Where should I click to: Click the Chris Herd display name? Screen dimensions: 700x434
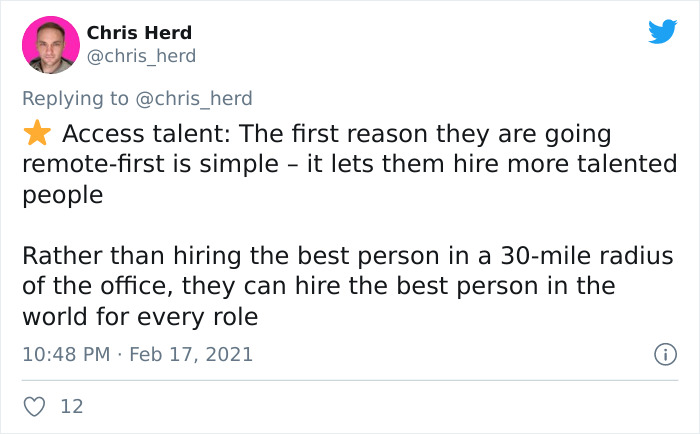[x=139, y=33]
